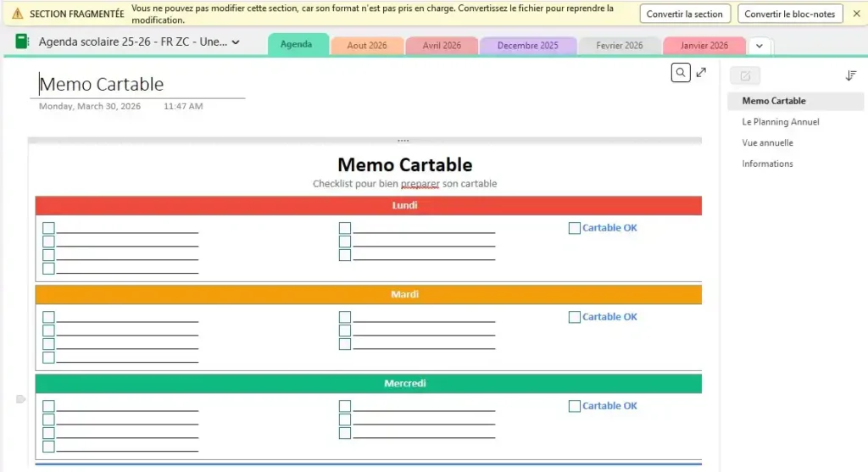Check Mardi Cartable OK checkbox

coord(575,317)
